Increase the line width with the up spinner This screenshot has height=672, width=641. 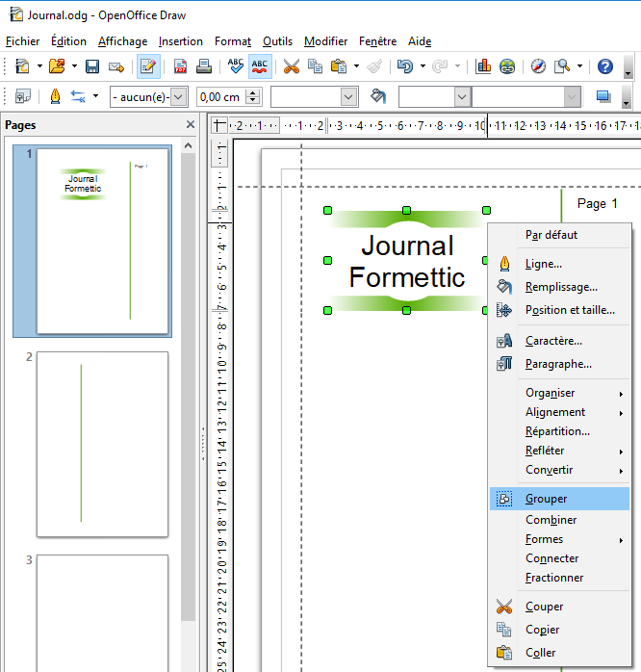253,92
